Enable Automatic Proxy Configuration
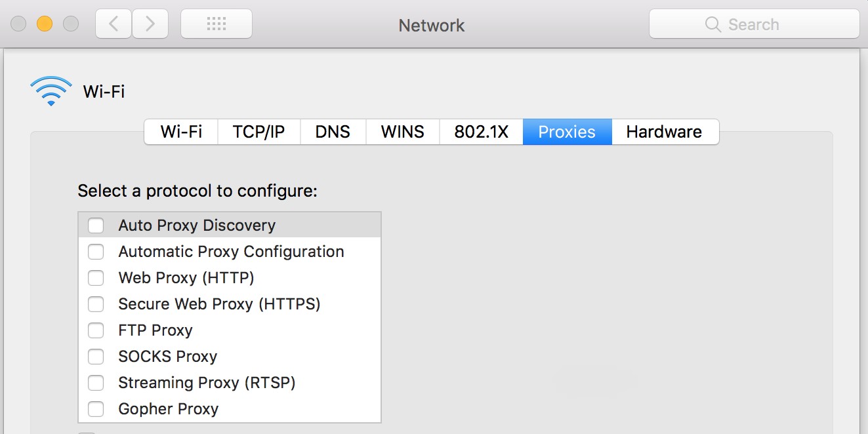 pos(96,252)
